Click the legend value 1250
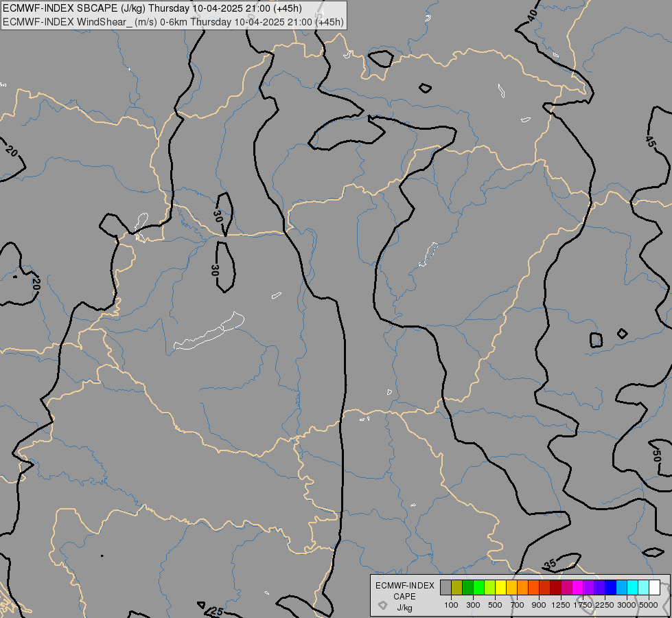This screenshot has height=618, width=672. coord(561,605)
